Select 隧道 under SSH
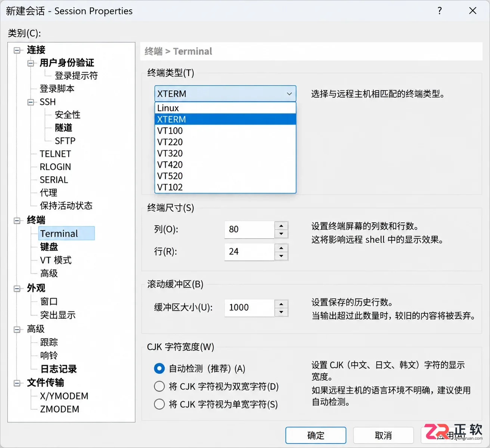The image size is (490, 448). pyautogui.click(x=63, y=128)
